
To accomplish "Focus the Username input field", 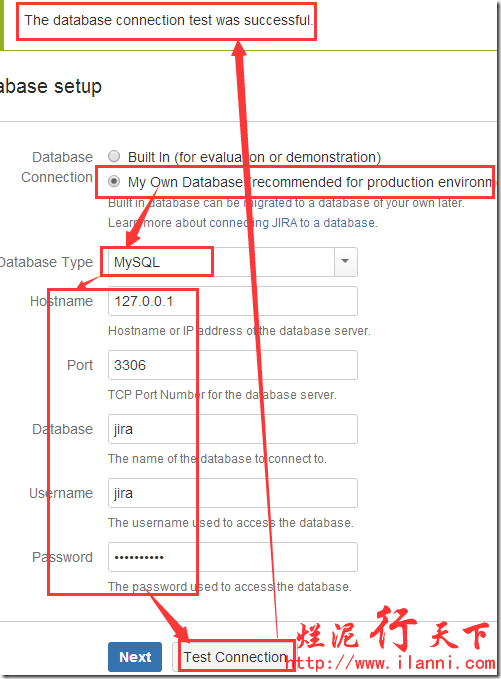I will tap(233, 493).
